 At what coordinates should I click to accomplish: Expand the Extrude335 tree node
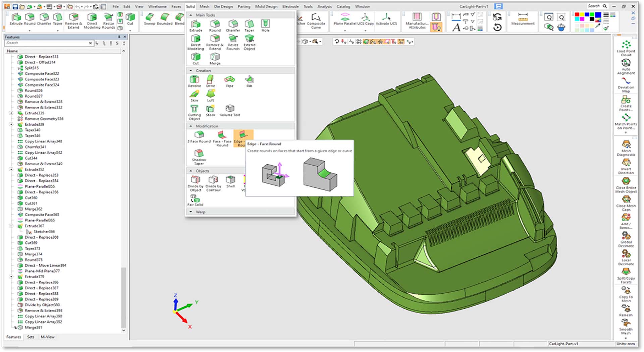pos(11,113)
